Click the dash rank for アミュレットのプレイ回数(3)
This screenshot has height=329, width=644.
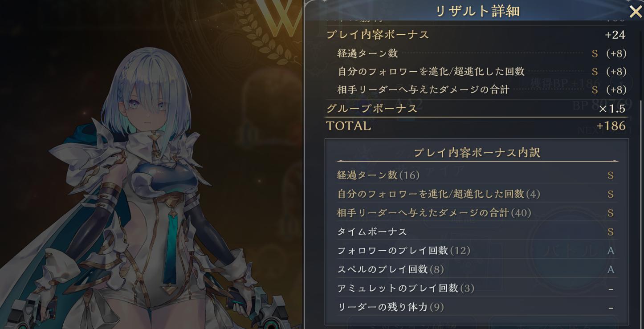[x=611, y=289]
